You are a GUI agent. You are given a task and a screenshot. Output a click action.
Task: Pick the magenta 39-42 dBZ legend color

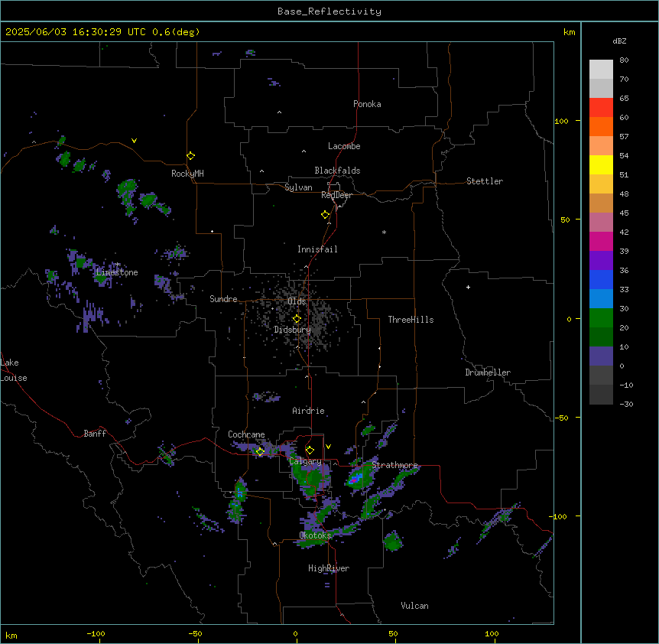click(x=601, y=241)
